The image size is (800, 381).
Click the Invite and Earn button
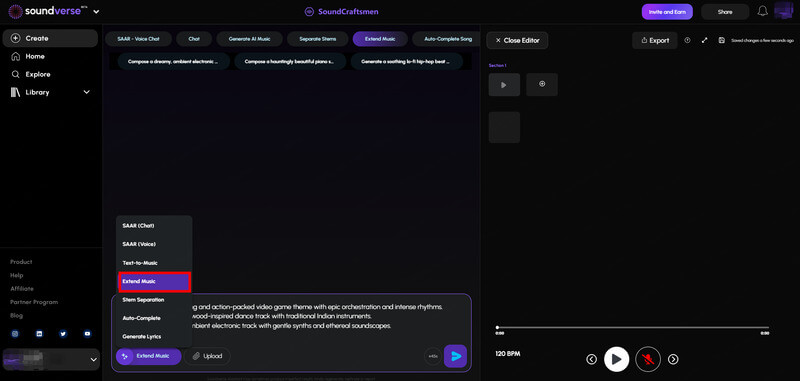[667, 12]
